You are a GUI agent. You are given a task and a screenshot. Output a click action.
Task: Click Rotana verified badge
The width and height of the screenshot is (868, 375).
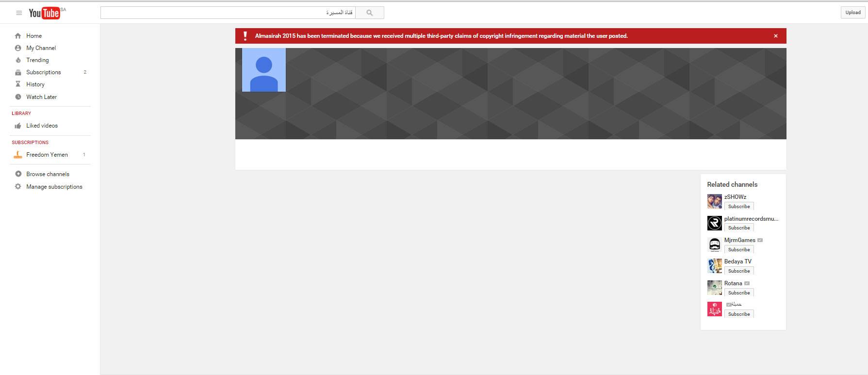[x=747, y=283]
